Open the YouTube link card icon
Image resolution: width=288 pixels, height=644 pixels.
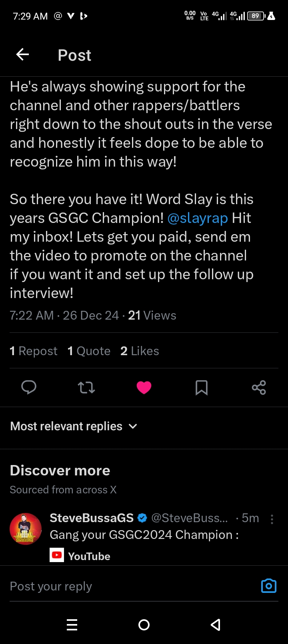(57, 555)
